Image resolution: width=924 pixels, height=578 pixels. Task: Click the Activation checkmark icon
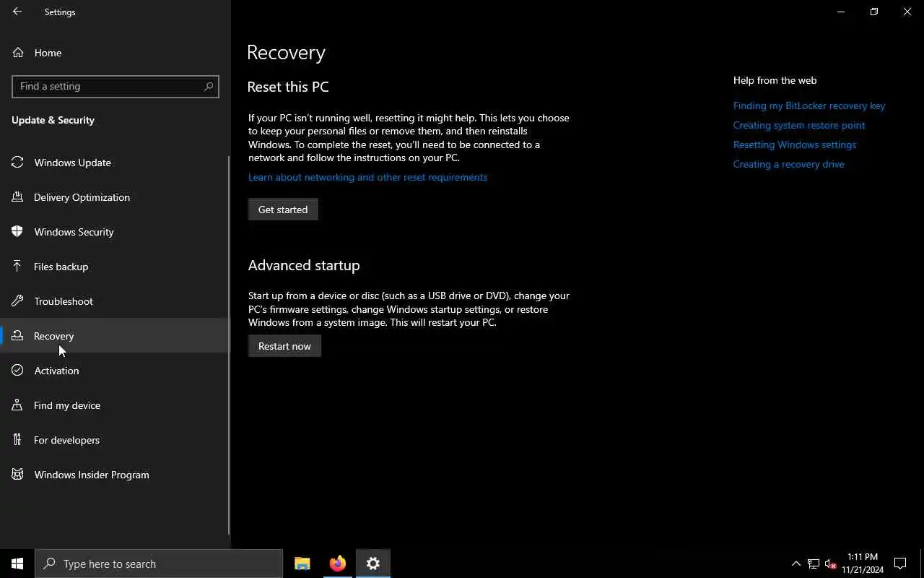point(18,371)
